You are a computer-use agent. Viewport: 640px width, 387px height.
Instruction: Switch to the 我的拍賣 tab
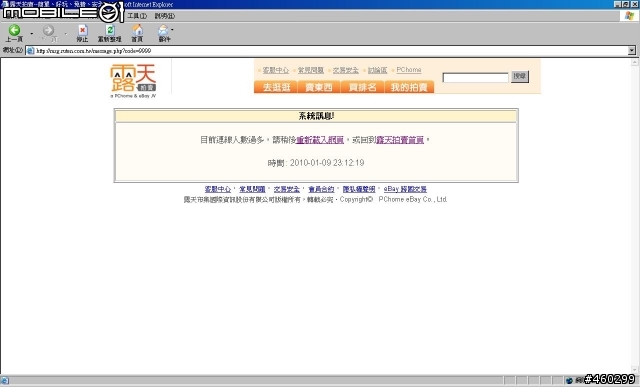pyautogui.click(x=409, y=87)
